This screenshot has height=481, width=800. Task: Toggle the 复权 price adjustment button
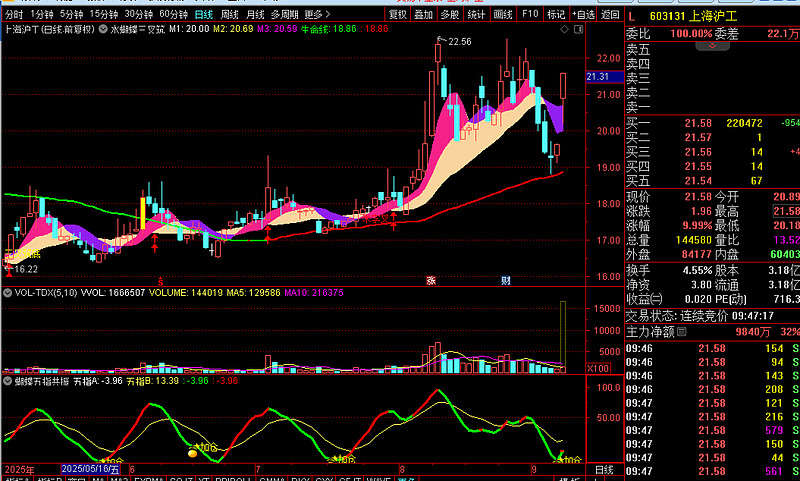[397, 15]
